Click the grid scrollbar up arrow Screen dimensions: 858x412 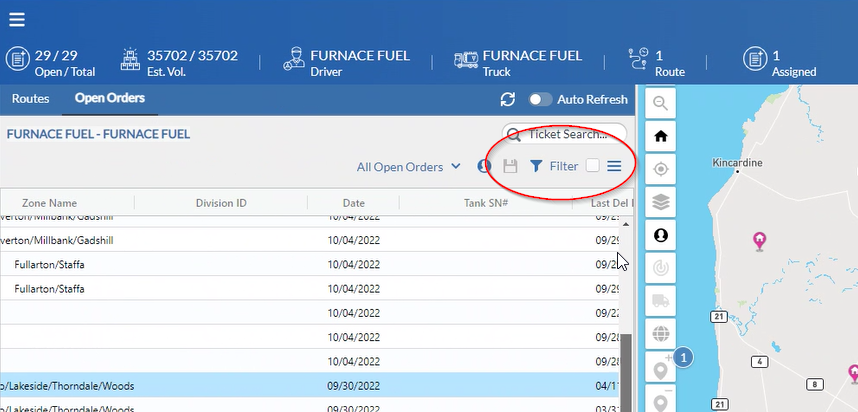626,224
